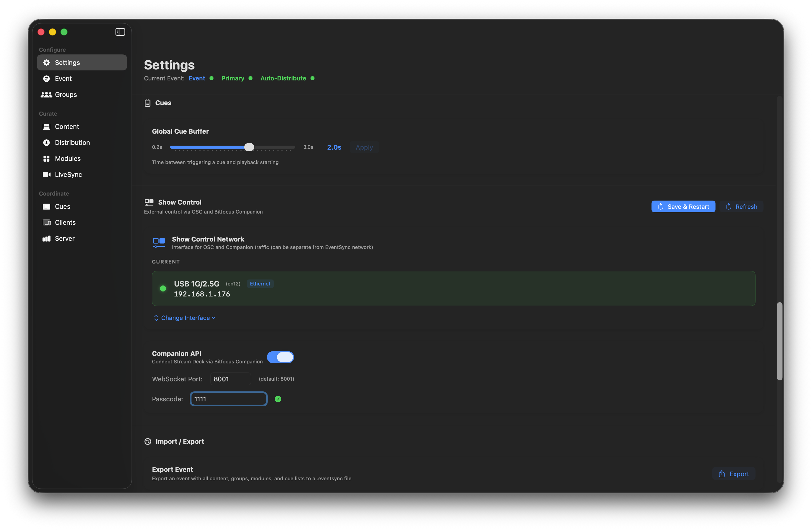Click the vertical scrollbar thumb
Viewport: 812px width, 530px height.
779,341
